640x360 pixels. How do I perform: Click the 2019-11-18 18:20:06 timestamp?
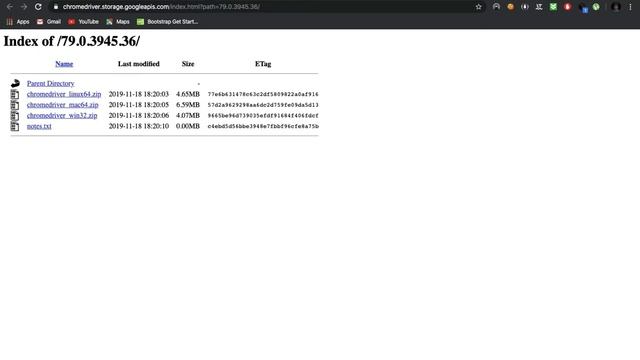[x=139, y=116]
